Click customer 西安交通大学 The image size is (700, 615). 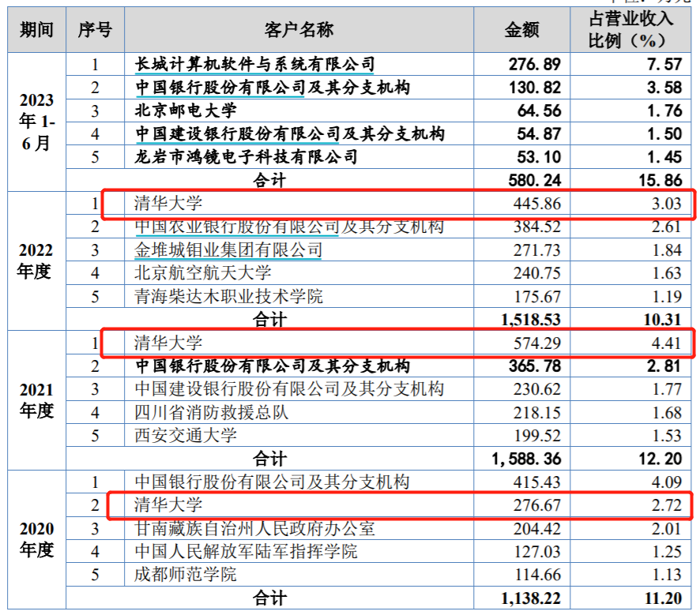tap(185, 436)
